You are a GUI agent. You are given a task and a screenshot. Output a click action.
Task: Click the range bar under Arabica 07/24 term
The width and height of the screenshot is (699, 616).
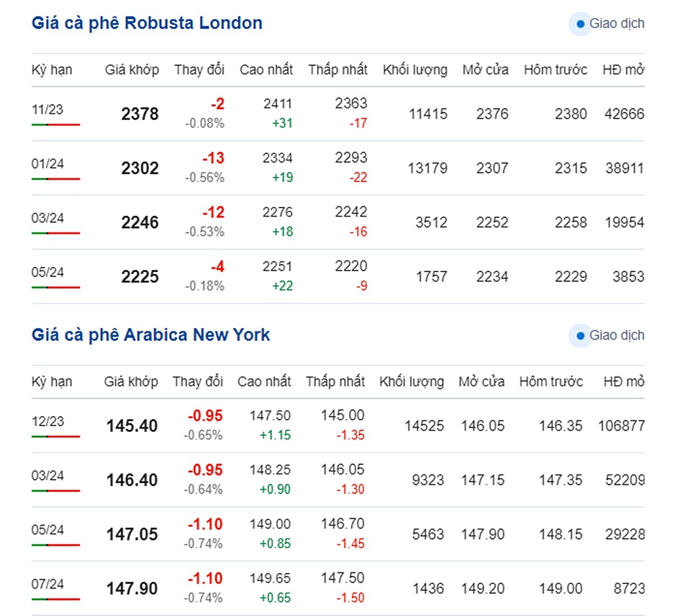pyautogui.click(x=55, y=599)
